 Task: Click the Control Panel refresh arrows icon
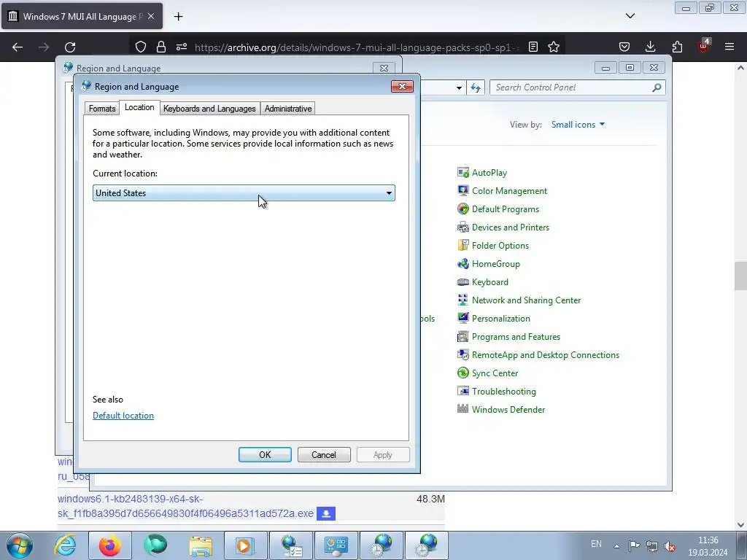tap(476, 87)
